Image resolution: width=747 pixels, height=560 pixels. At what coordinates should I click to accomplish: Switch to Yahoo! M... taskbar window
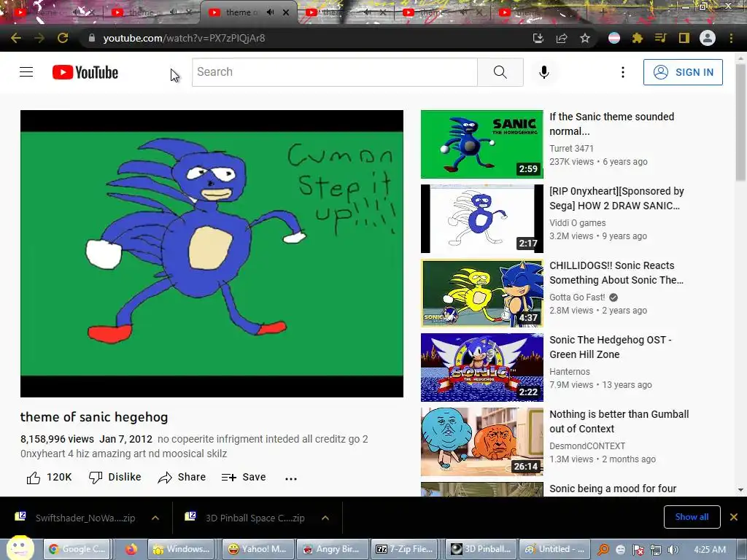pos(258,549)
